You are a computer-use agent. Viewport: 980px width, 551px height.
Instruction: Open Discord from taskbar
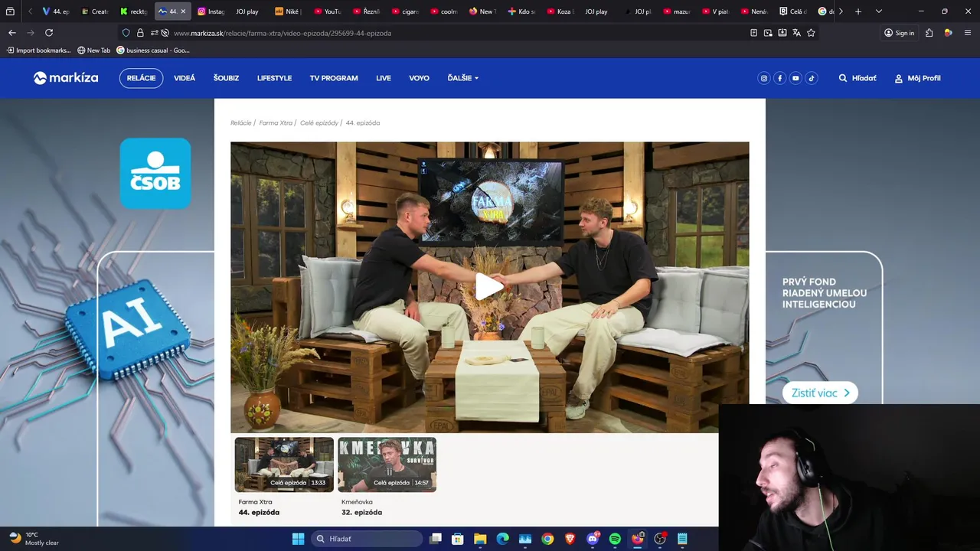tap(593, 539)
